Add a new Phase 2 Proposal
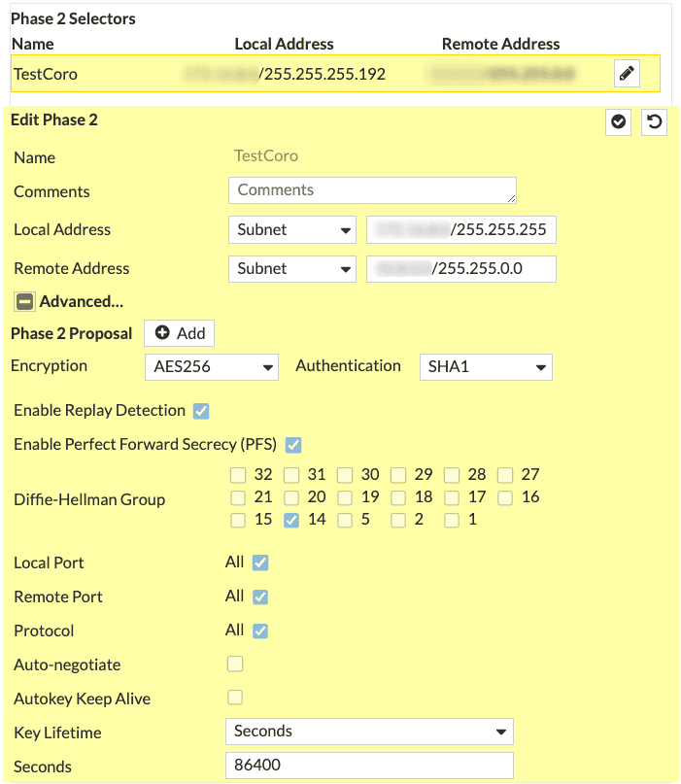The width and height of the screenshot is (681, 784). pyautogui.click(x=180, y=333)
